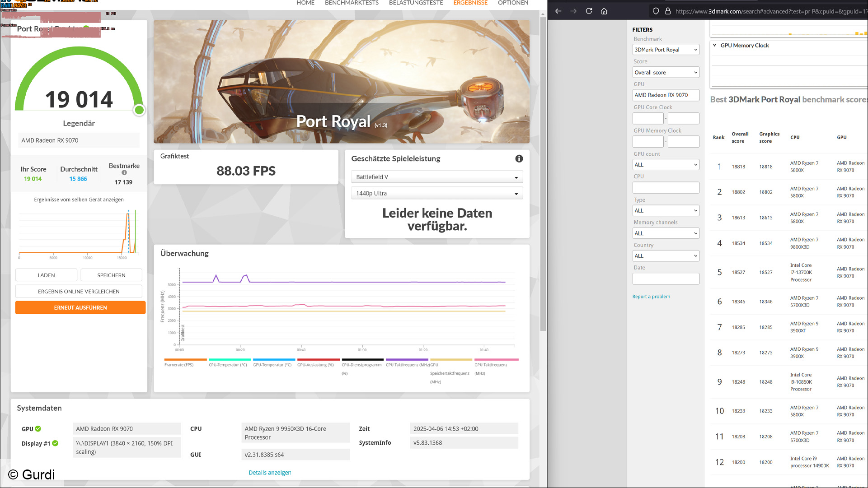Click the Date filter input field
Viewport: 868px width, 488px height.
(666, 279)
